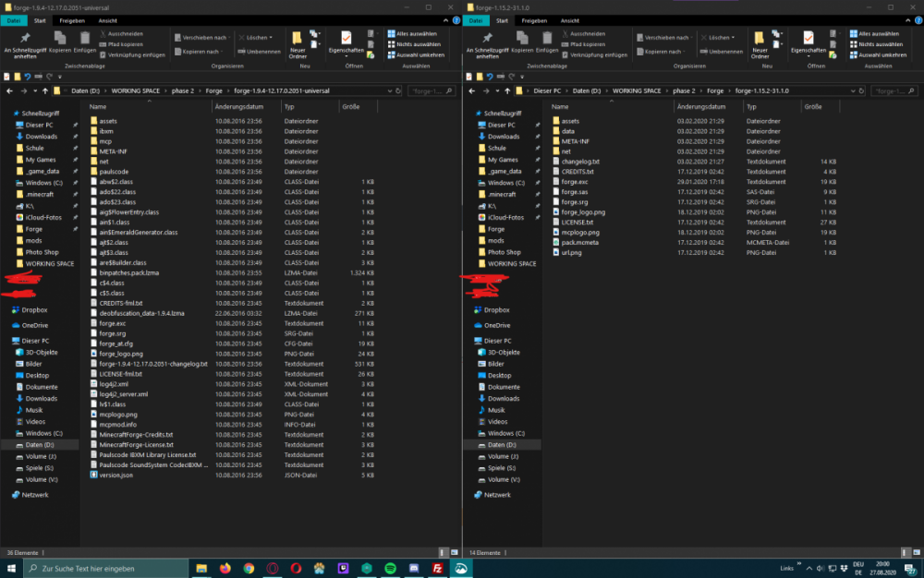Click Alles auswählen in forge-1.9.4 window

412,33
